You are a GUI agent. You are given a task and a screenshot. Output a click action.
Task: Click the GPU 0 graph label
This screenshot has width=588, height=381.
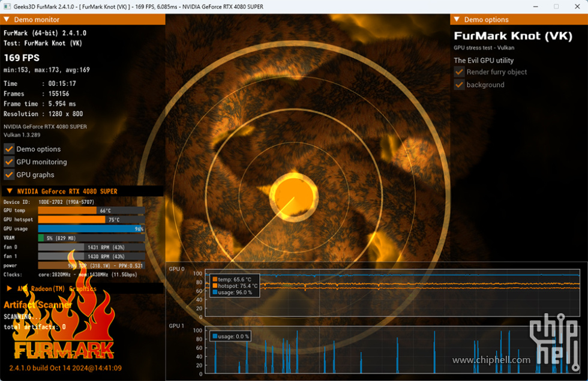(176, 269)
